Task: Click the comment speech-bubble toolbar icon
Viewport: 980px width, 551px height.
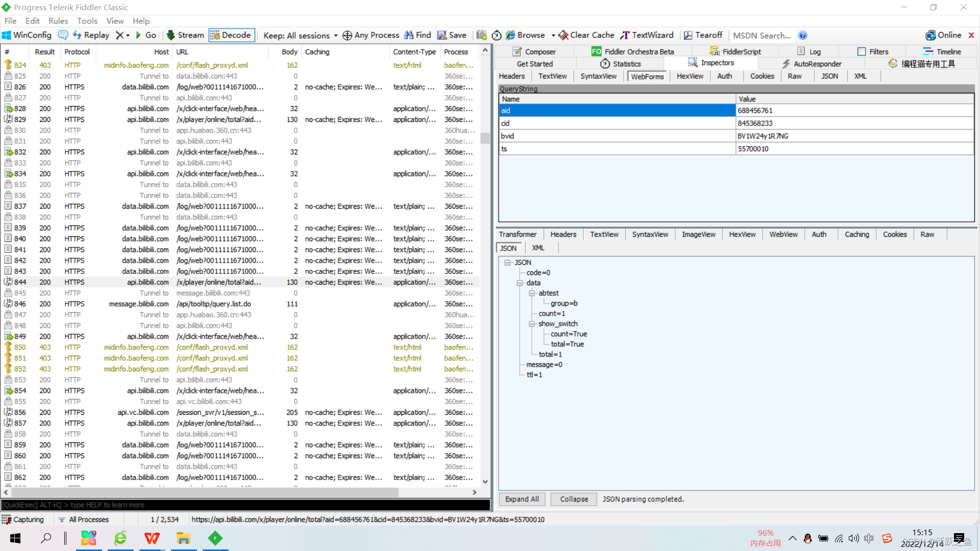Action: [x=63, y=35]
